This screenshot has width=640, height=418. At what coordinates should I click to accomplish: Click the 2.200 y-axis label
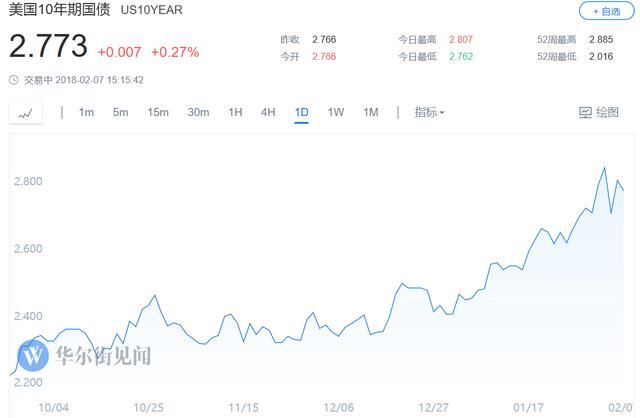(x=28, y=382)
